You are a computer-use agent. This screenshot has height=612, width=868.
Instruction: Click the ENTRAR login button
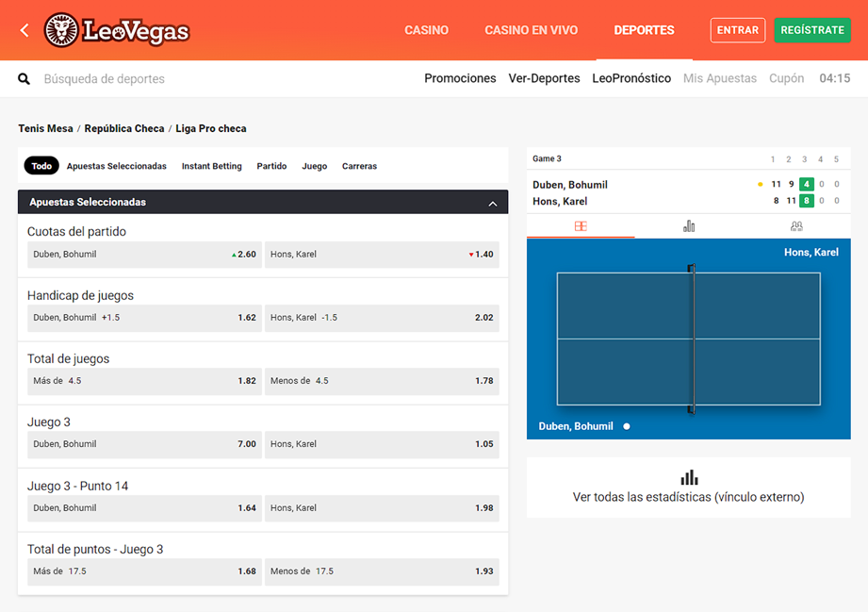point(737,30)
